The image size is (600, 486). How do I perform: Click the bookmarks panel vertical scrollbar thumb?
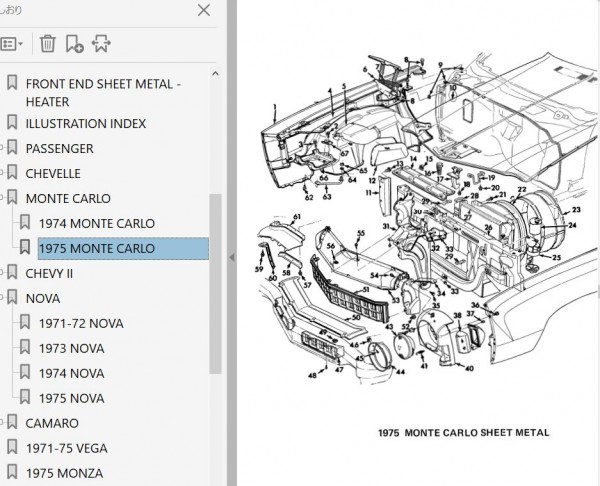point(216,284)
